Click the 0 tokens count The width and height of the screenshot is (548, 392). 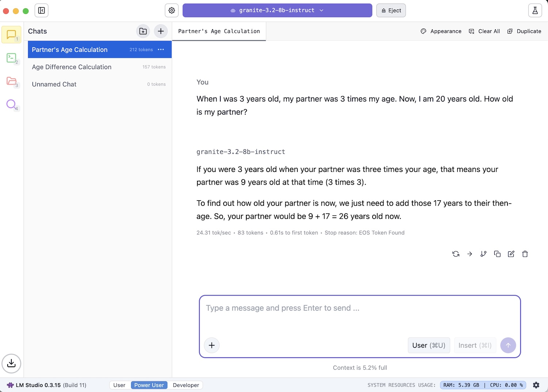[x=156, y=84]
